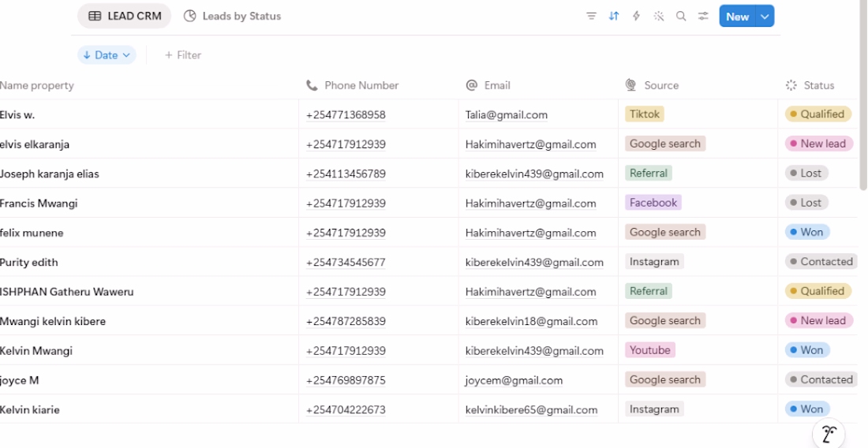Click email joycem@gmail.com
The height and width of the screenshot is (448, 868).
coord(514,380)
